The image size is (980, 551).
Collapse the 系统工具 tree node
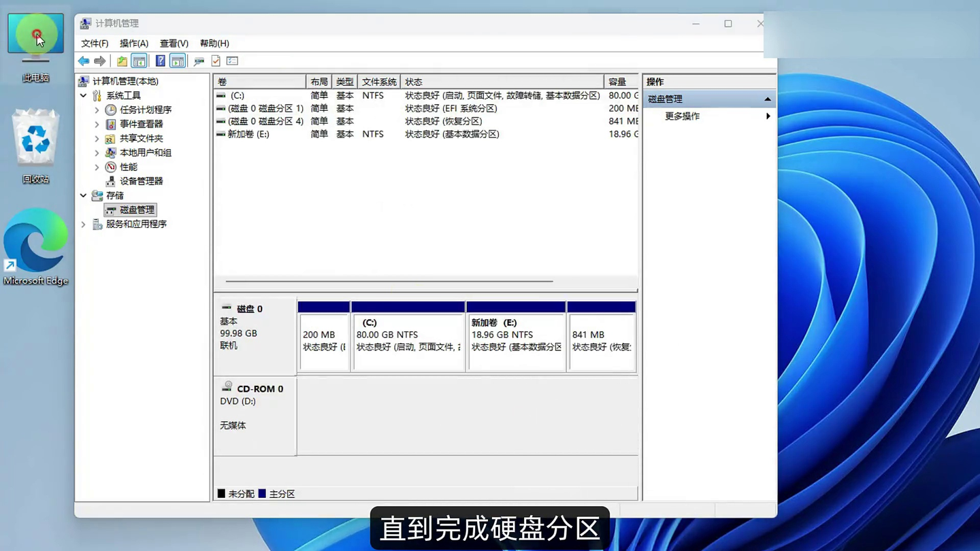[x=83, y=95]
